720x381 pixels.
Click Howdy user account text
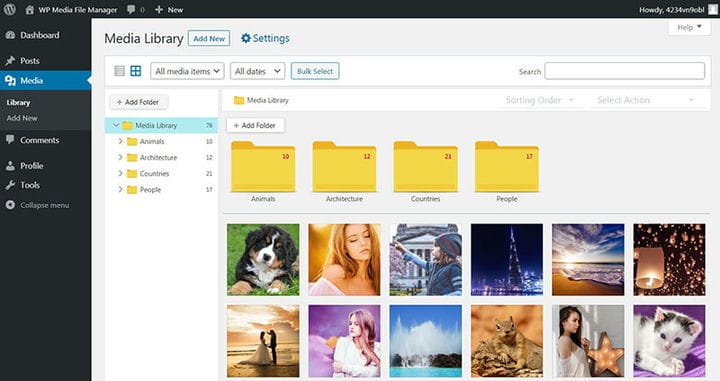[672, 10]
